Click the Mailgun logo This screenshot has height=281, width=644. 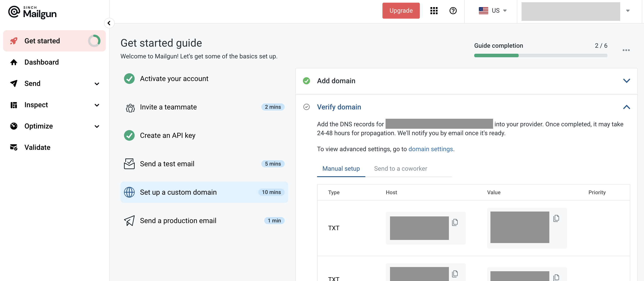(32, 12)
